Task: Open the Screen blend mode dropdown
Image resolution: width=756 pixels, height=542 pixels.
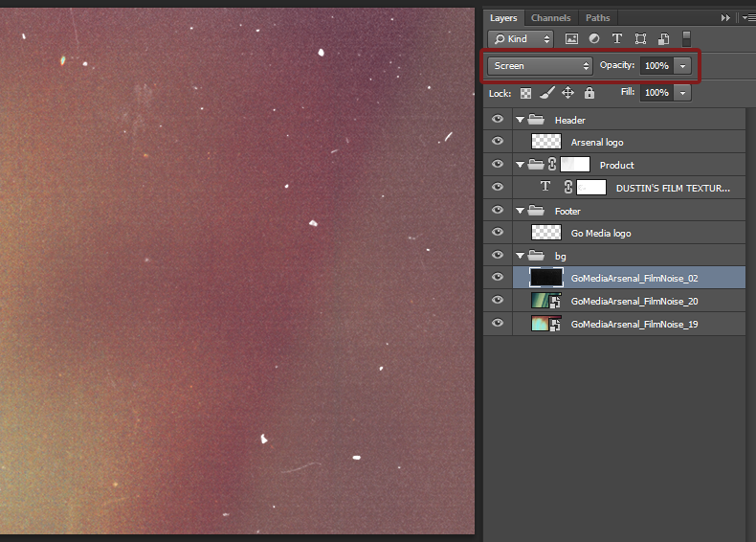Action: click(540, 66)
